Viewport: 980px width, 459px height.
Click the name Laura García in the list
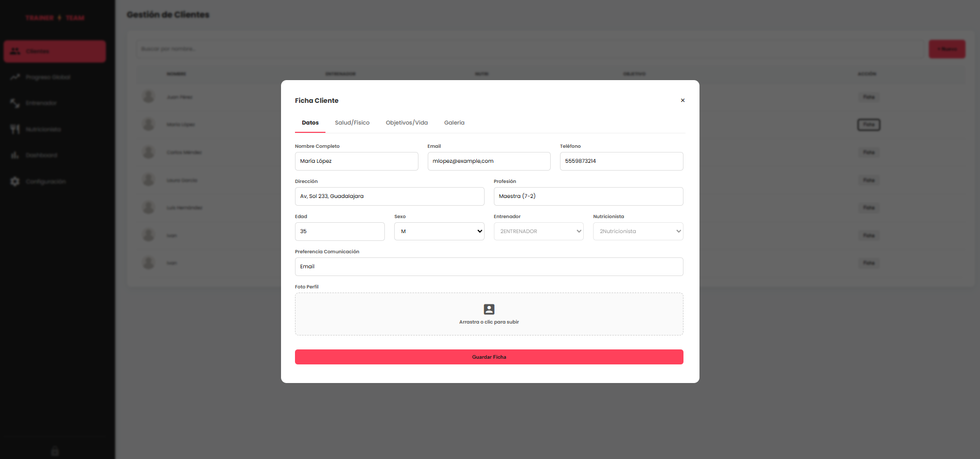click(x=182, y=180)
